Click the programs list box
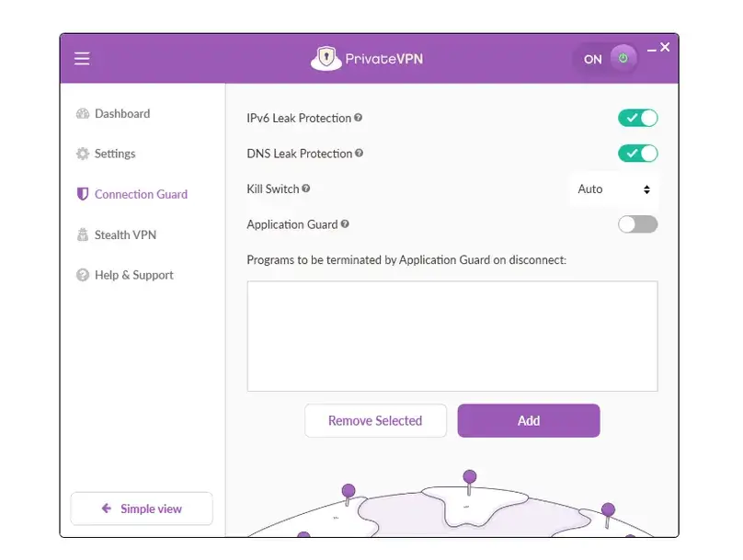Image resolution: width=743 pixels, height=560 pixels. pyautogui.click(x=452, y=337)
